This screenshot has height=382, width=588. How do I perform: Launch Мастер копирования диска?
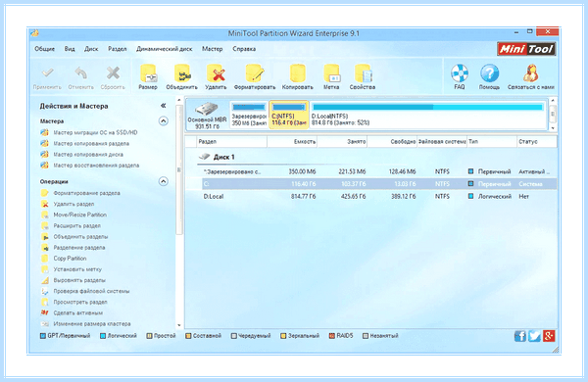coord(88,155)
